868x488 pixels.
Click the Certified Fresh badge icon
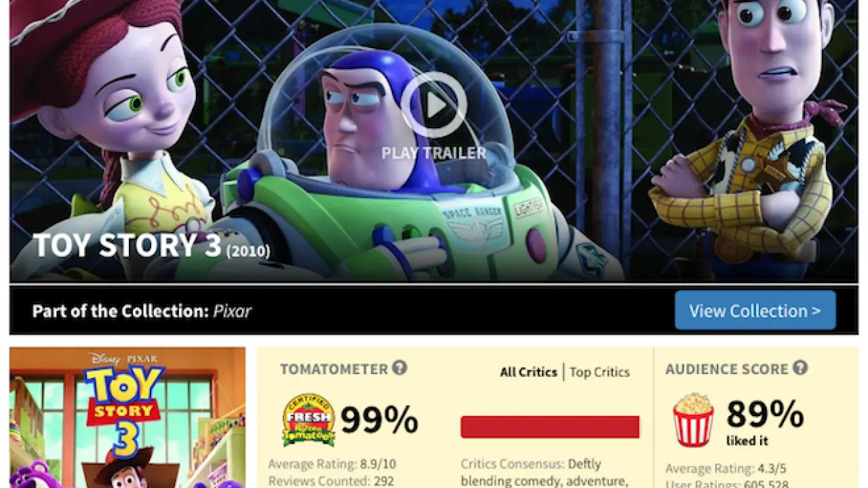pos(309,420)
